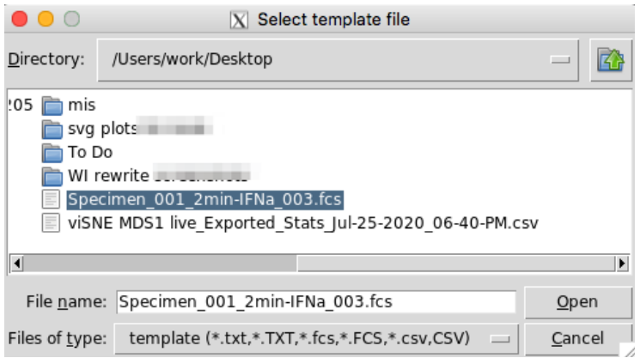Open the Directory path dropdown

338,60
